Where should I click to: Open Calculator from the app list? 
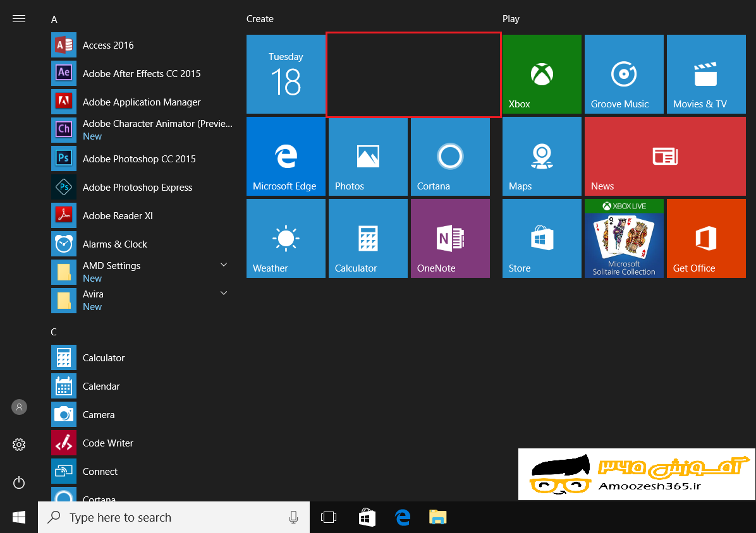[141, 357]
